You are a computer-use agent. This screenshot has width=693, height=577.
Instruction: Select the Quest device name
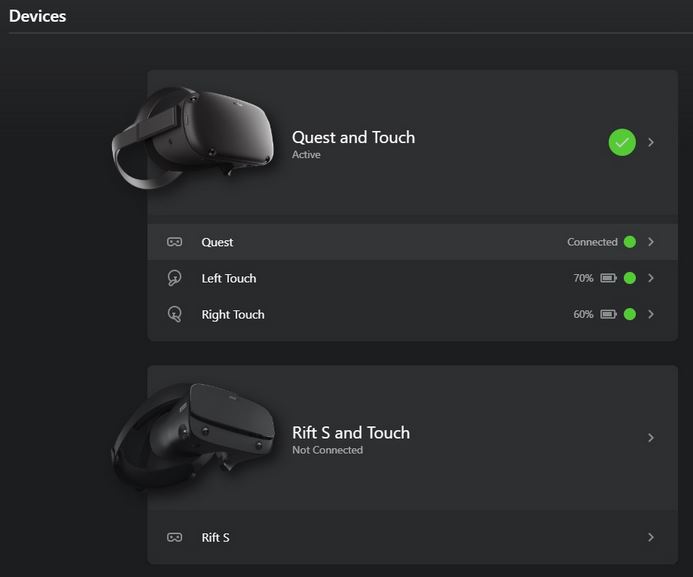217,242
